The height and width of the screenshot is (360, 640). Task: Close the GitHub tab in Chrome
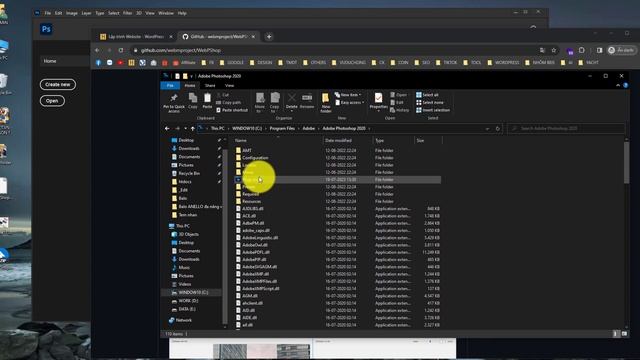point(253,37)
